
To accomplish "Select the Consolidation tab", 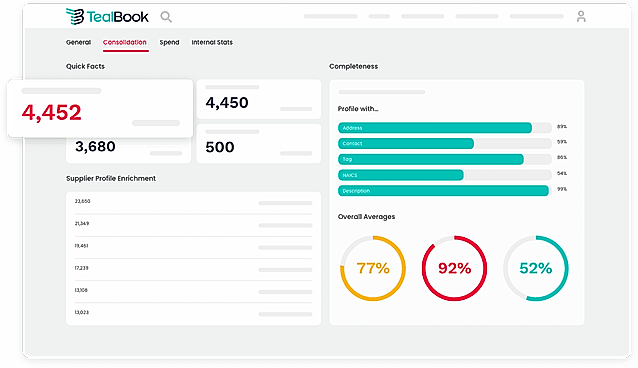I will (125, 42).
